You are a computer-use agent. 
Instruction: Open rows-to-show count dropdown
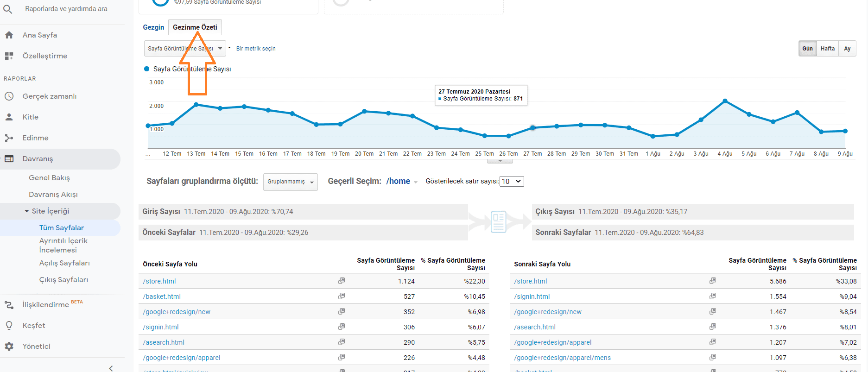point(512,182)
